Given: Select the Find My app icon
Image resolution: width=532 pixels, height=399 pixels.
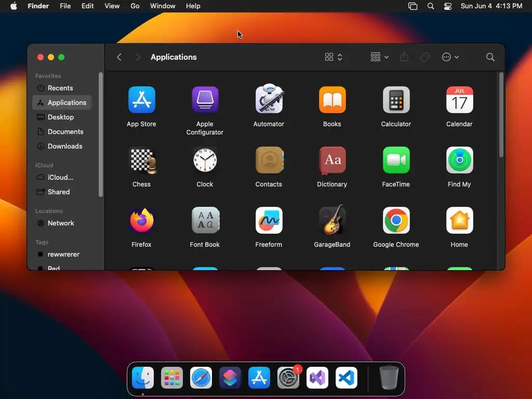Looking at the screenshot, I should 459,160.
